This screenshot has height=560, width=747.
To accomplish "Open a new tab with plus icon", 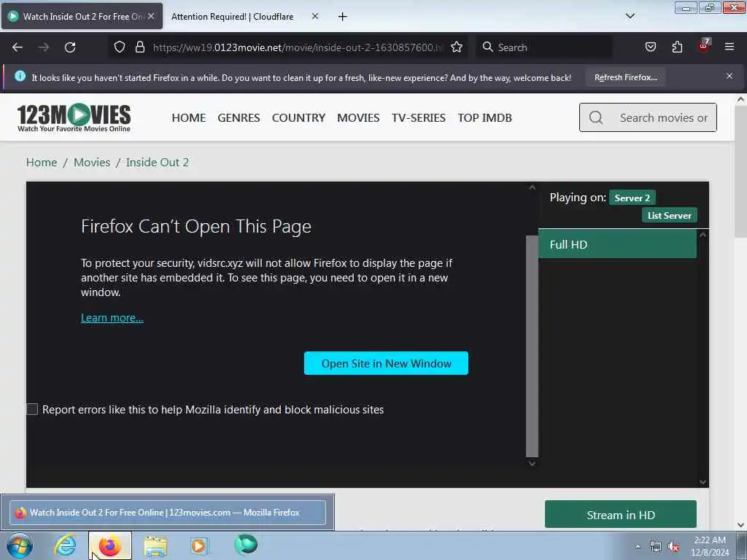I will [x=343, y=17].
